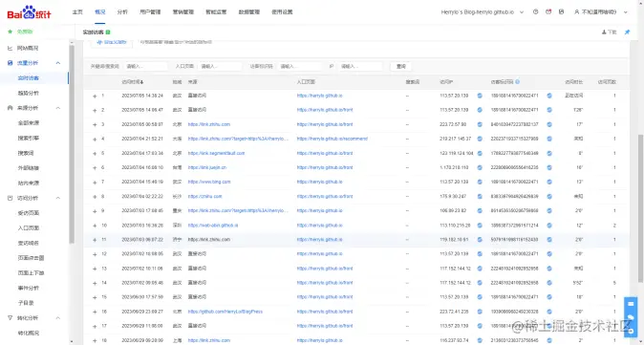The height and width of the screenshot is (345, 644).
Task: Click the 访问分析 section icon
Action: coord(11,198)
